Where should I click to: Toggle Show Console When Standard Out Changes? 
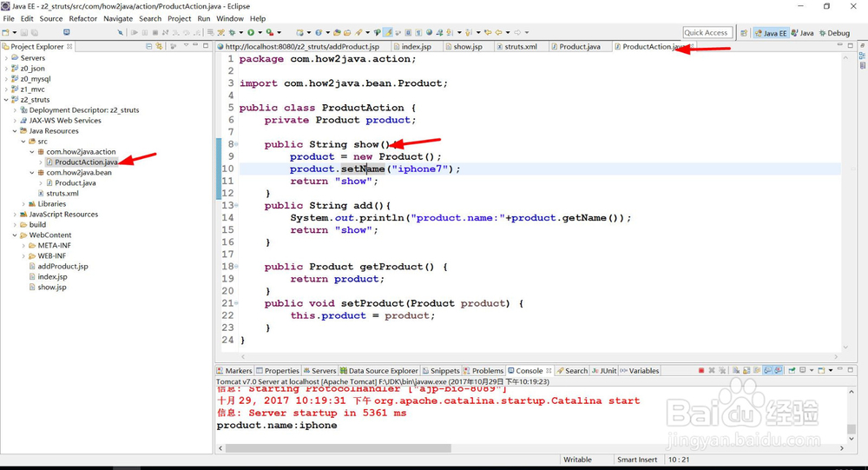[768, 370]
